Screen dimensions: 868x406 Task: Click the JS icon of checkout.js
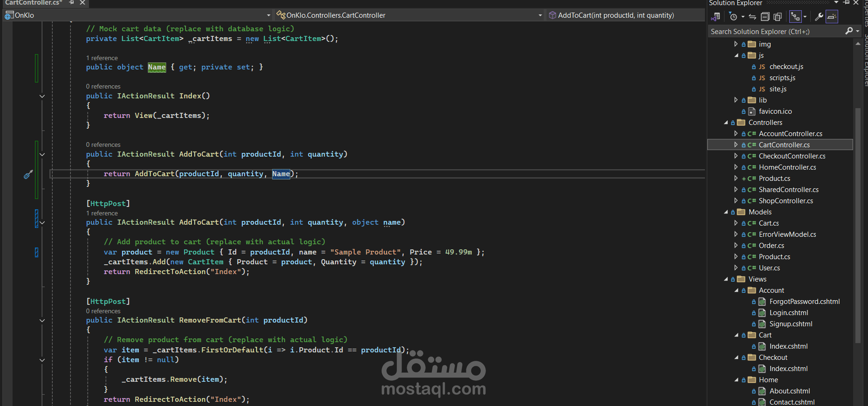pyautogui.click(x=762, y=67)
